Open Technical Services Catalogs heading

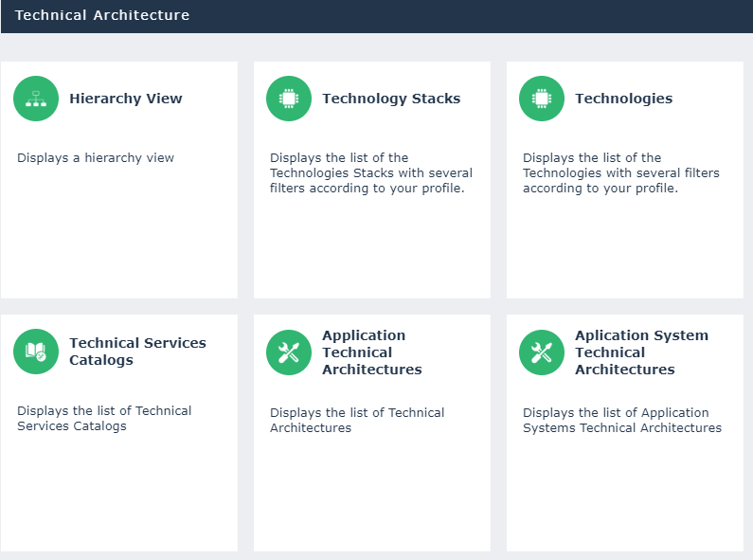(137, 352)
